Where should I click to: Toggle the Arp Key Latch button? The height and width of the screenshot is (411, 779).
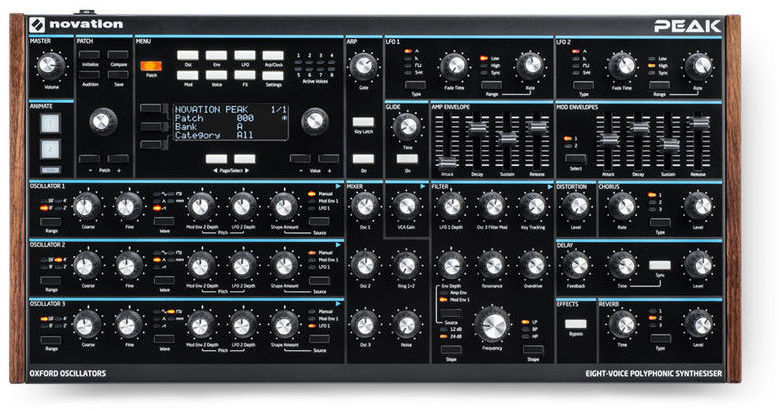click(364, 122)
